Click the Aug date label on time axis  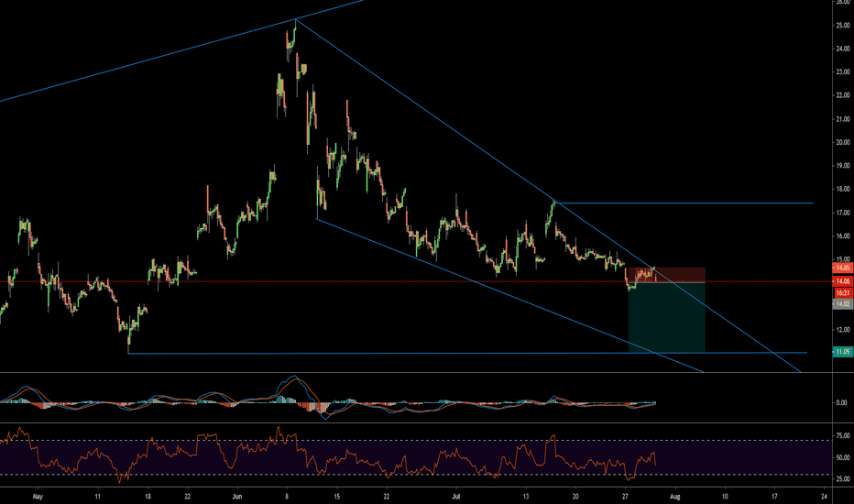674,497
